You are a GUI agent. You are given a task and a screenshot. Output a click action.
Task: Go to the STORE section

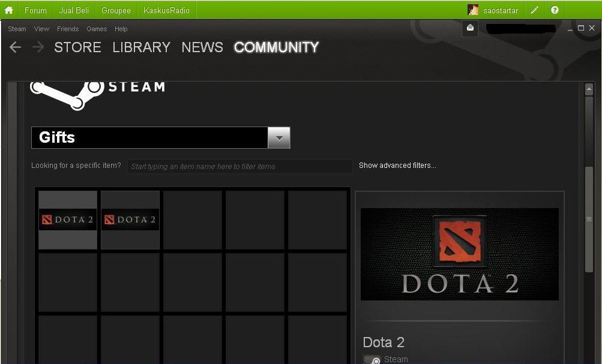(x=77, y=47)
